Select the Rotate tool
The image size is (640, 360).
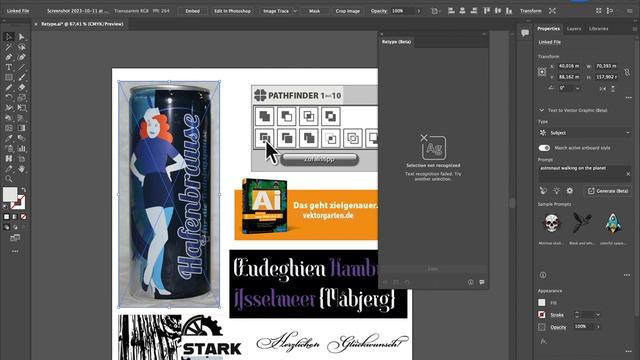pyautogui.click(x=9, y=98)
